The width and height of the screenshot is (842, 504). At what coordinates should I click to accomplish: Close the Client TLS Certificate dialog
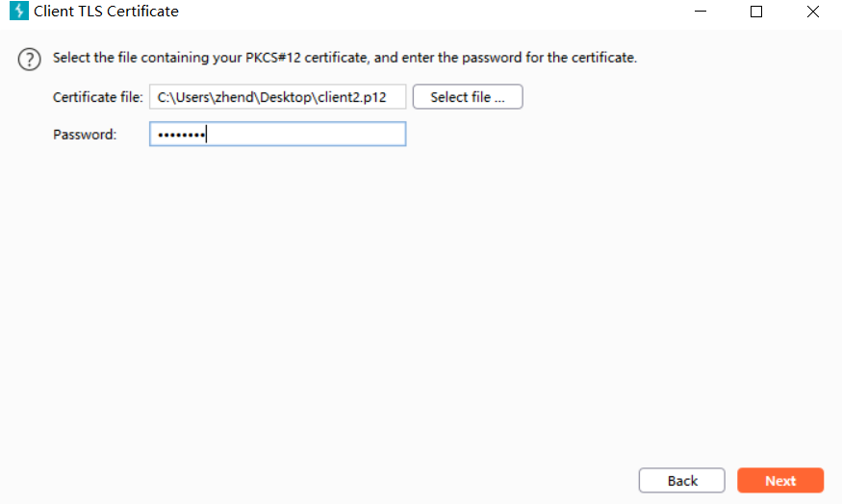tap(812, 12)
